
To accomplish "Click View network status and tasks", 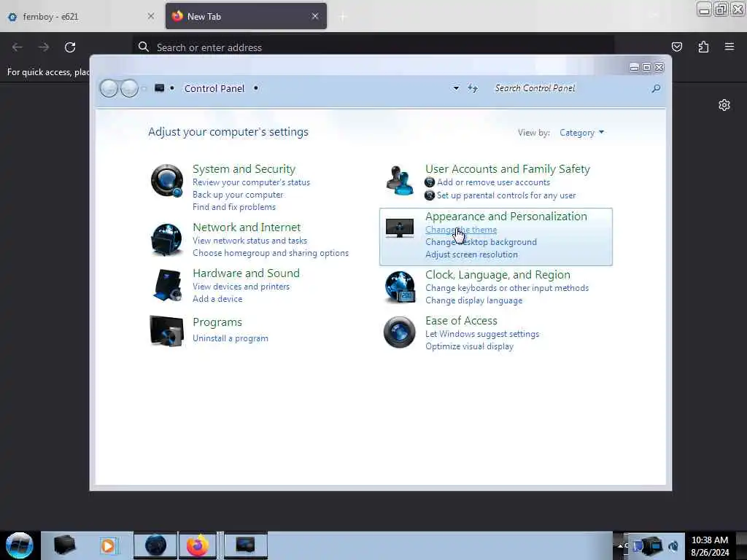I will 249,241.
